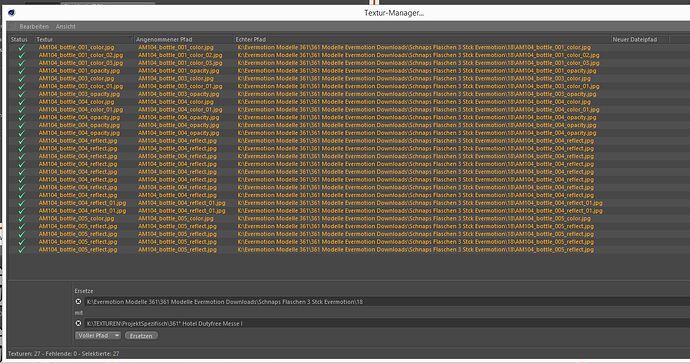Open the Bearbeiten menu
Viewport: 690px width, 363px height.
(x=34, y=27)
